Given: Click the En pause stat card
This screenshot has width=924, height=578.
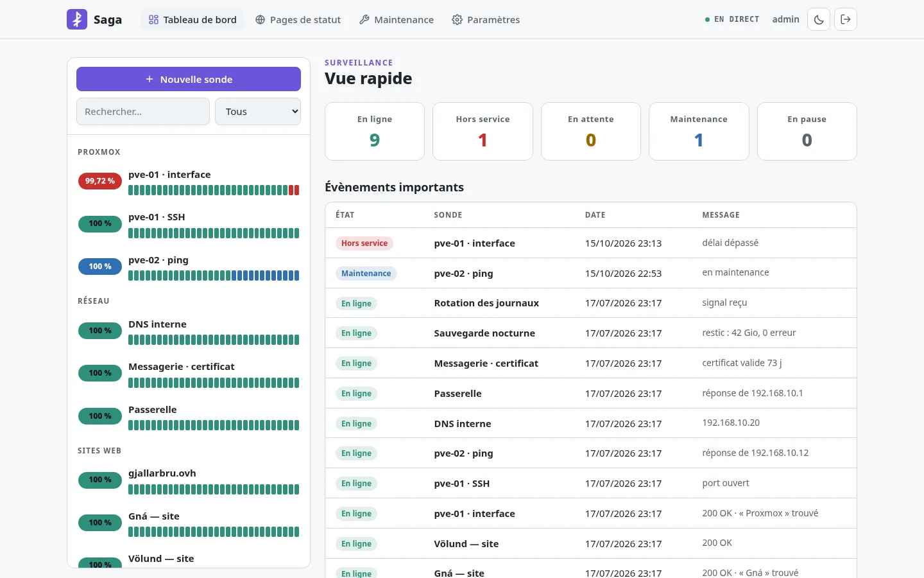Looking at the screenshot, I should [807, 131].
